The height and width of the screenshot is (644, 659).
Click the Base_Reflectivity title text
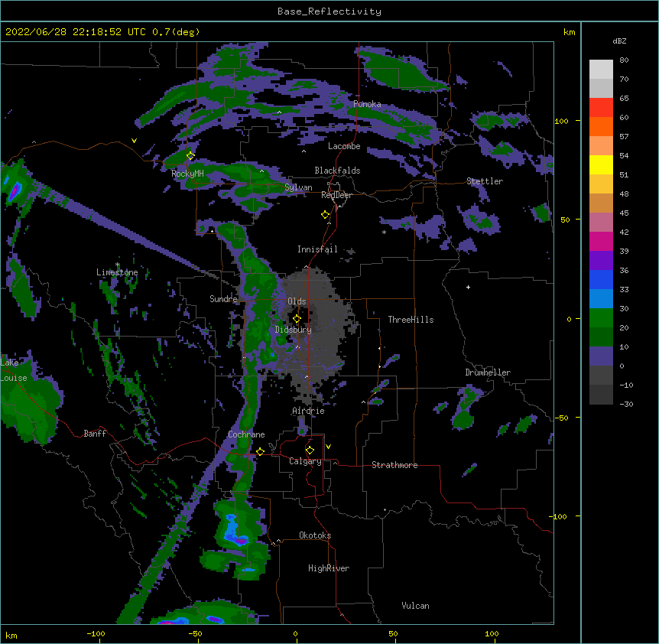click(329, 11)
